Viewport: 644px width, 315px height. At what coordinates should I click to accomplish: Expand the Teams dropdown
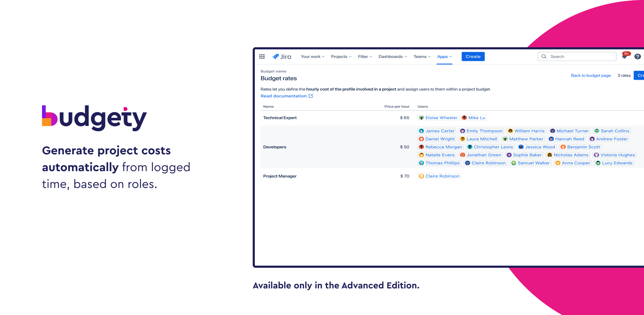[x=422, y=57]
